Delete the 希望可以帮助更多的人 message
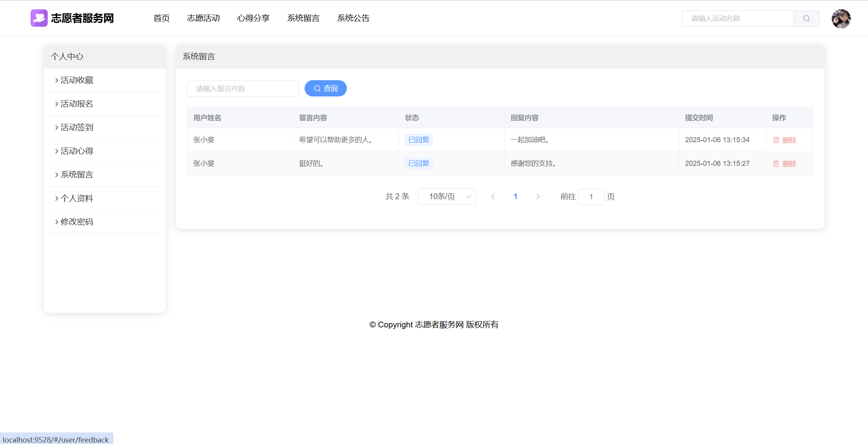The height and width of the screenshot is (444, 868). [x=785, y=140]
